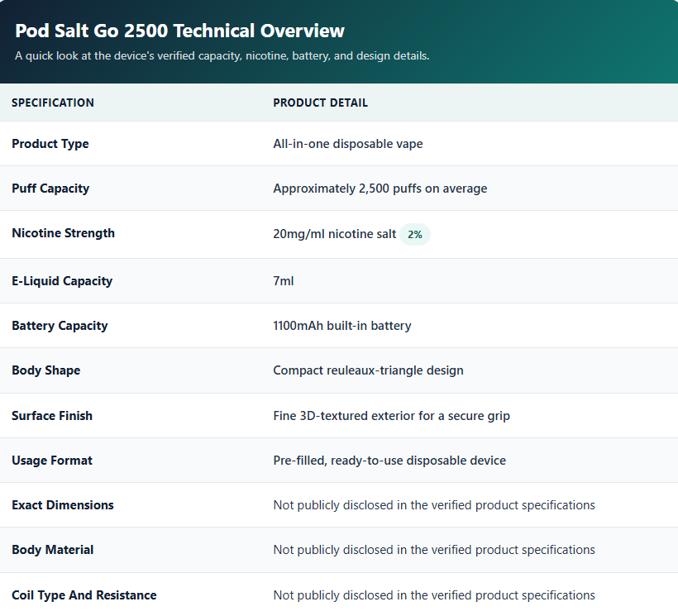The height and width of the screenshot is (616, 678).
Task: Click 'Pre-filled, ready-to-use disposable device' cell
Action: tap(389, 461)
